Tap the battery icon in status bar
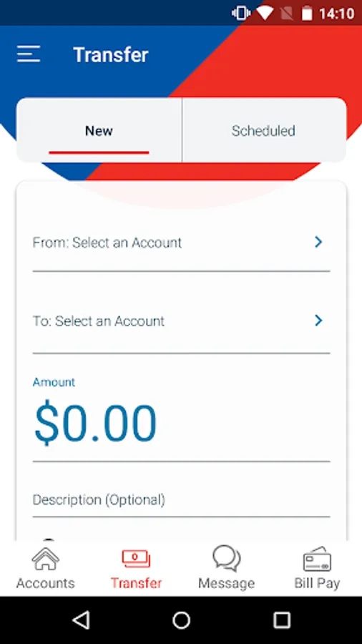362x644 pixels. [307, 13]
